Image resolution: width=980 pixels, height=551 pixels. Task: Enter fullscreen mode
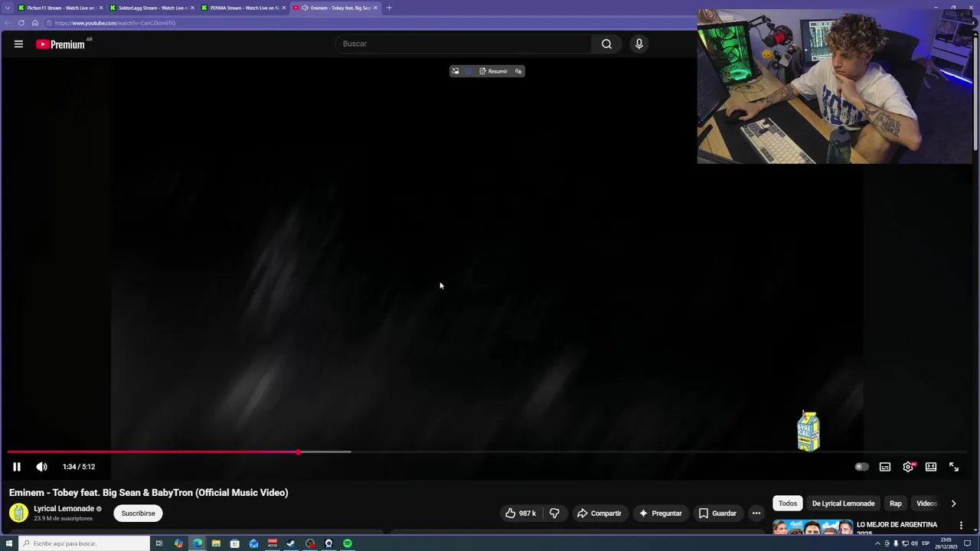point(954,467)
